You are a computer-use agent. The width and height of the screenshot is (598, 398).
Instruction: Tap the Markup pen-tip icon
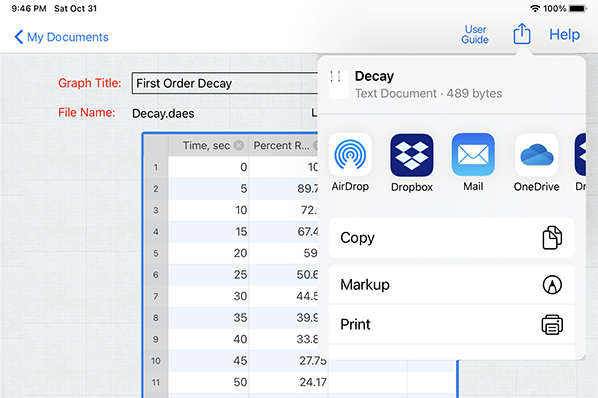click(x=552, y=285)
